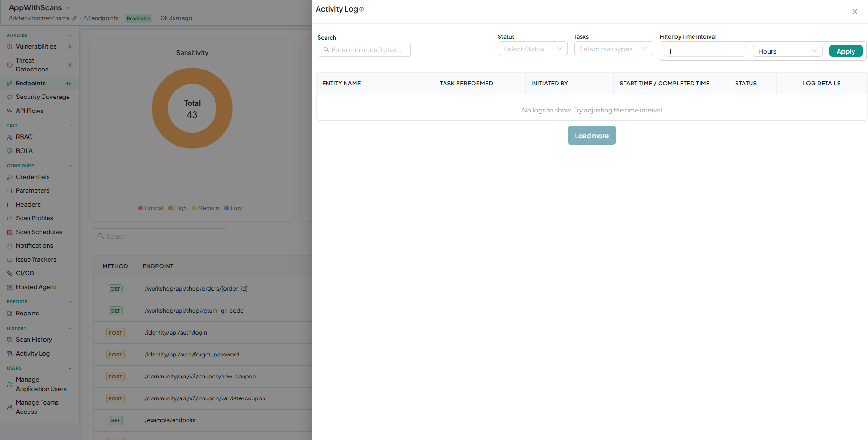868x440 pixels.
Task: Open the /example/endpoint row
Action: [x=170, y=420]
